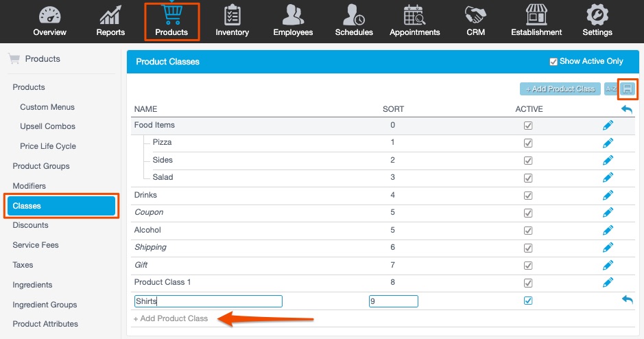Click bottom Add Product Class link
The width and height of the screenshot is (644, 339).
click(171, 318)
